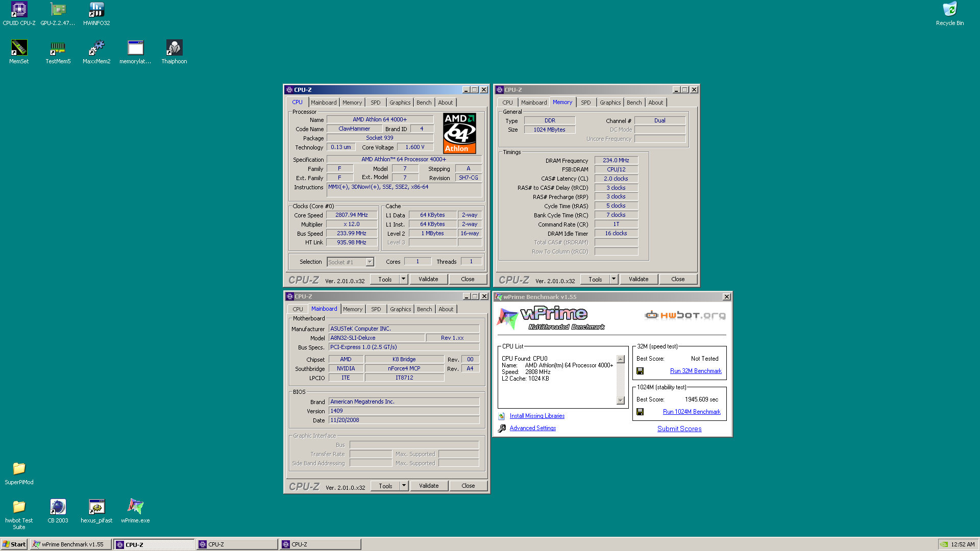The image size is (980, 551).
Task: Switch to SPD tab in CPU window
Action: click(376, 103)
